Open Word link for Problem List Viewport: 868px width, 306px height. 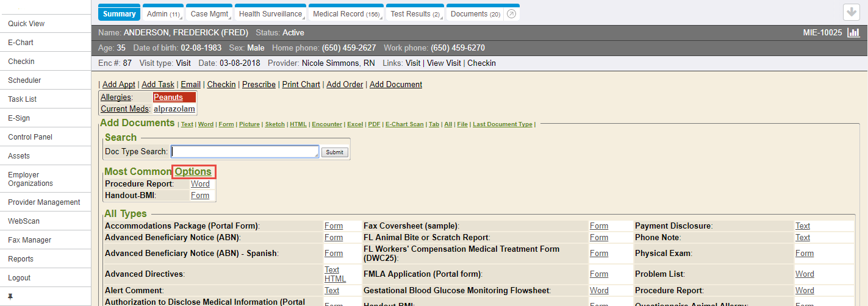pyautogui.click(x=805, y=274)
